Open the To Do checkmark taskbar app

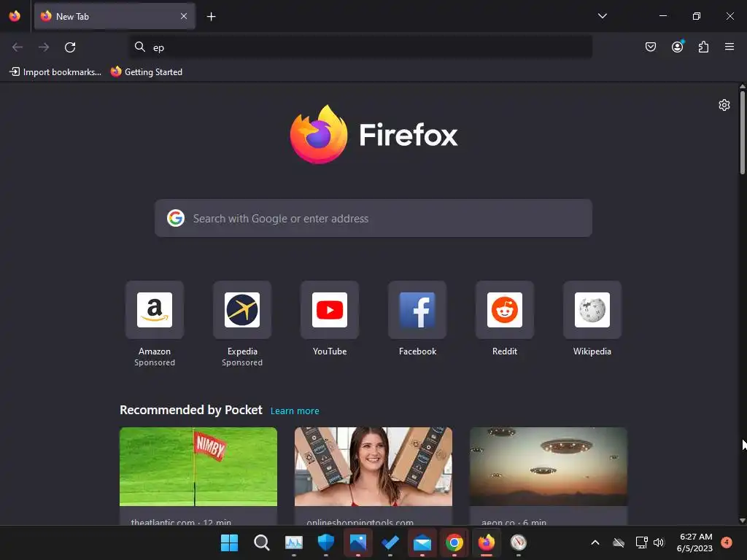click(390, 542)
